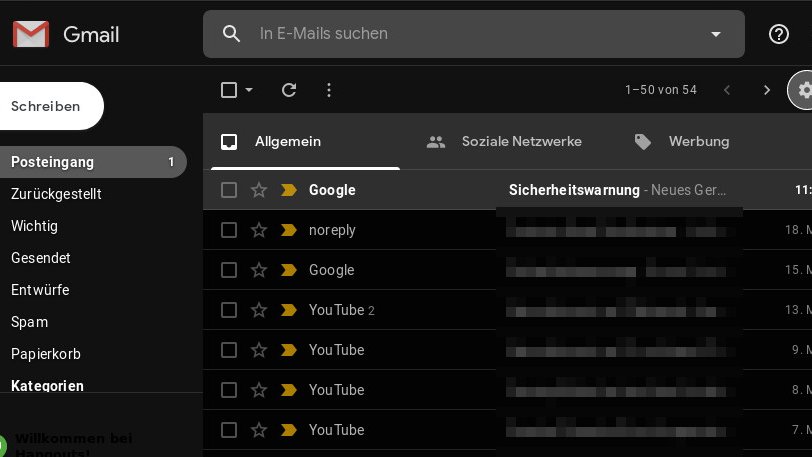Select the YouTube 2 conversation checkbox
Screen dimensions: 812x457
pos(229,310)
